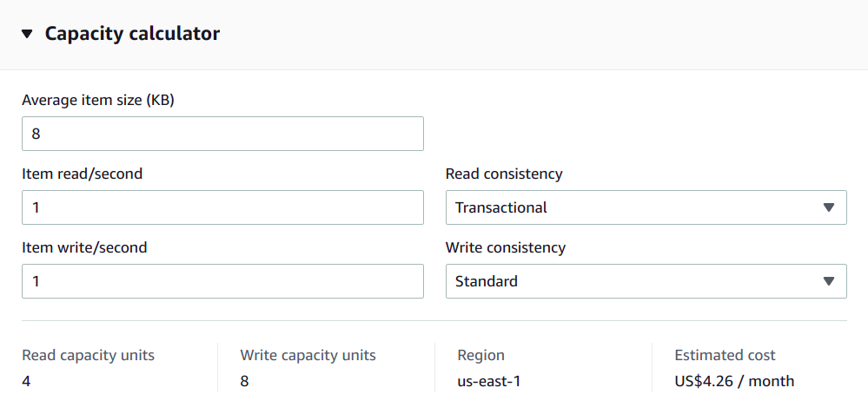Click the Read capacity units label
868x414 pixels.
(x=89, y=355)
